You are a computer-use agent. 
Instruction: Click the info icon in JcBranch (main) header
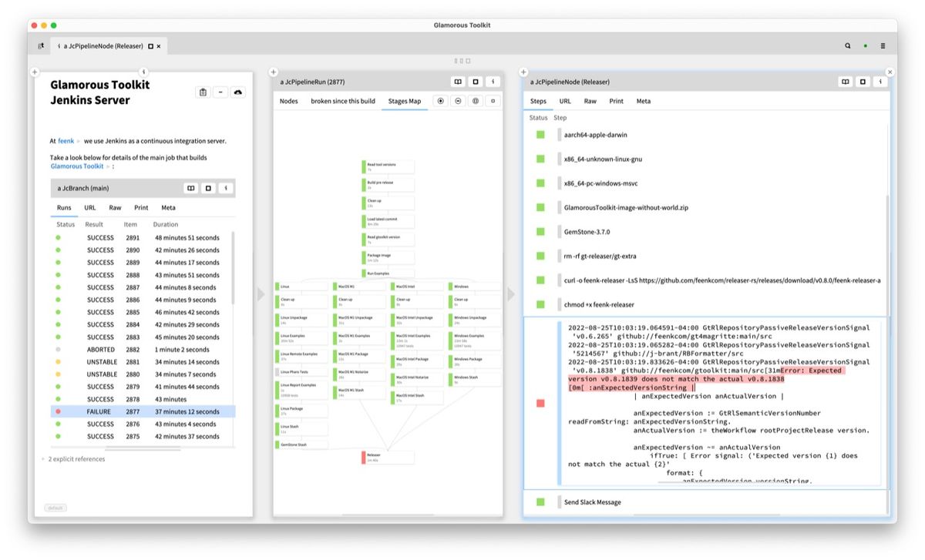pyautogui.click(x=226, y=188)
